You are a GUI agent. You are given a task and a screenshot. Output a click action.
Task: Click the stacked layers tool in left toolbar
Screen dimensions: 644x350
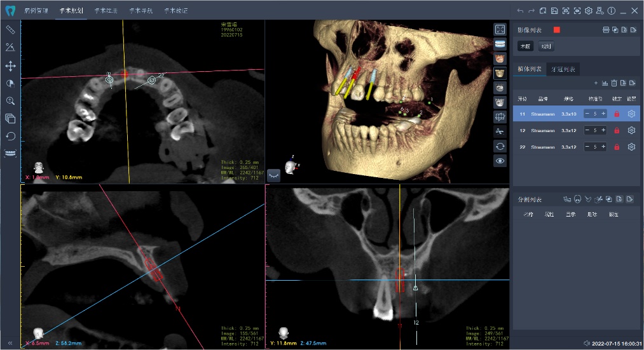click(10, 119)
